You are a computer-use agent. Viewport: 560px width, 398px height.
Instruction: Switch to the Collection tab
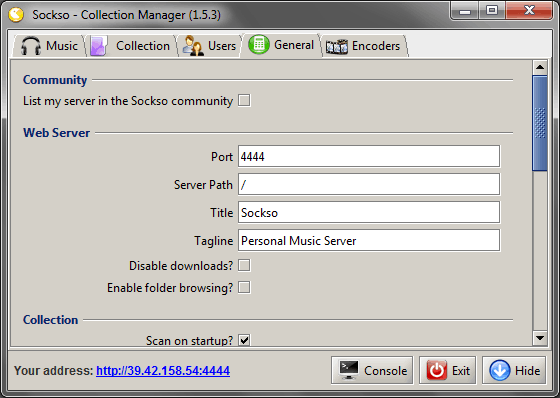131,46
